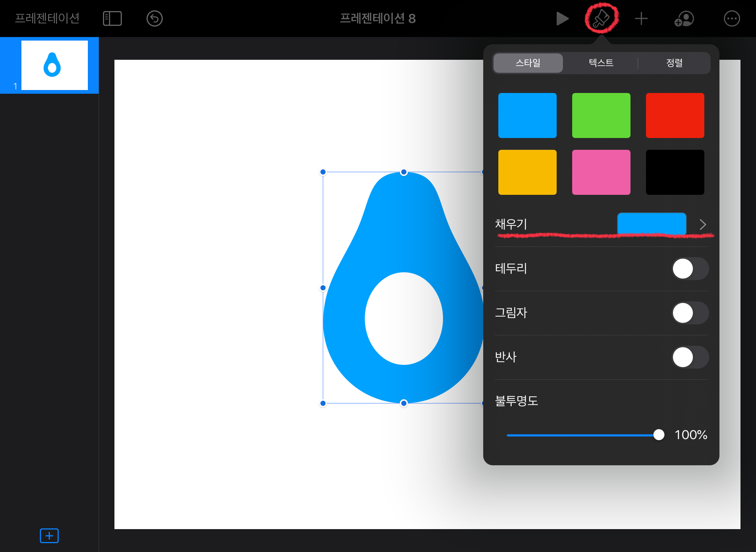Play the slideshow presentation
Viewport: 756px width, 552px height.
[562, 18]
